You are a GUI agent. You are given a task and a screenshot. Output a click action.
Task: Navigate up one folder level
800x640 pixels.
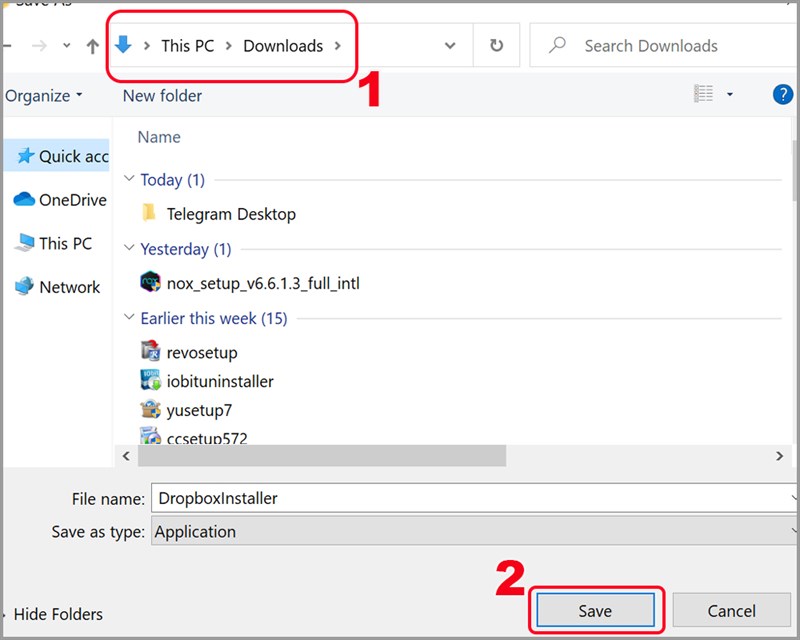pyautogui.click(x=91, y=45)
